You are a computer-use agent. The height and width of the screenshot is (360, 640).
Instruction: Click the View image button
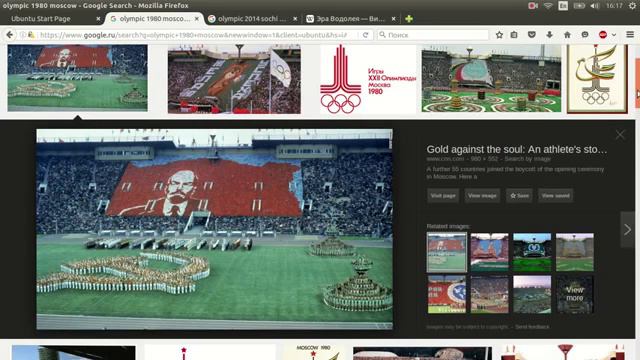[x=482, y=196]
